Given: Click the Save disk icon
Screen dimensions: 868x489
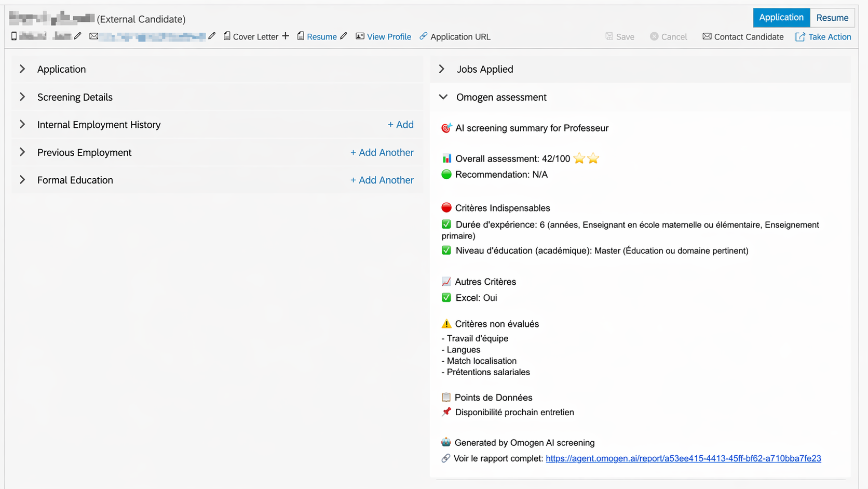Looking at the screenshot, I should point(609,36).
